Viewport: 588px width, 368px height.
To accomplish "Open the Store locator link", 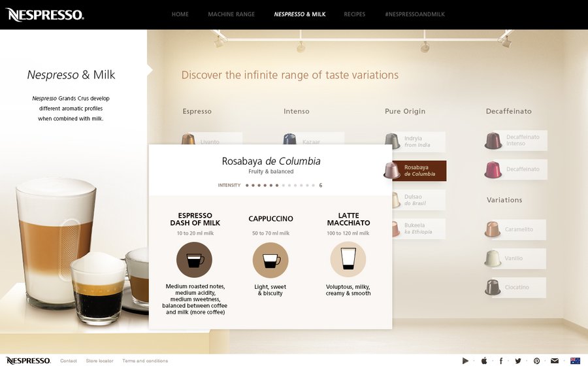I will pos(99,361).
